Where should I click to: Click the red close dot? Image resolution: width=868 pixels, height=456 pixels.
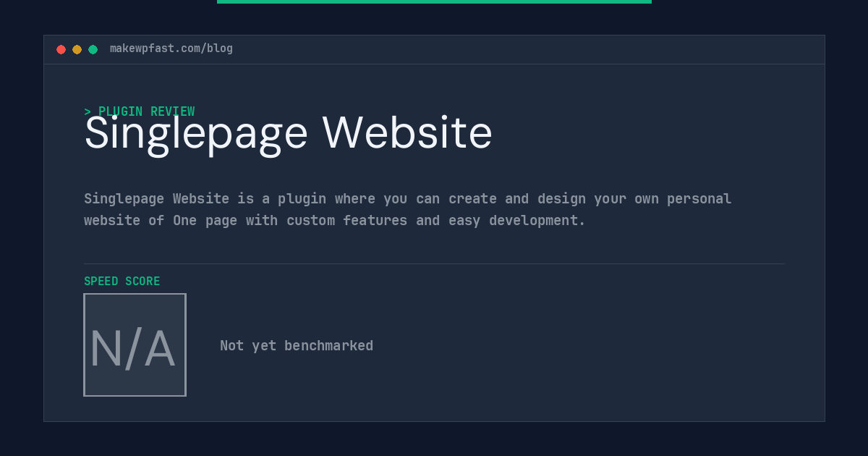[x=61, y=49]
